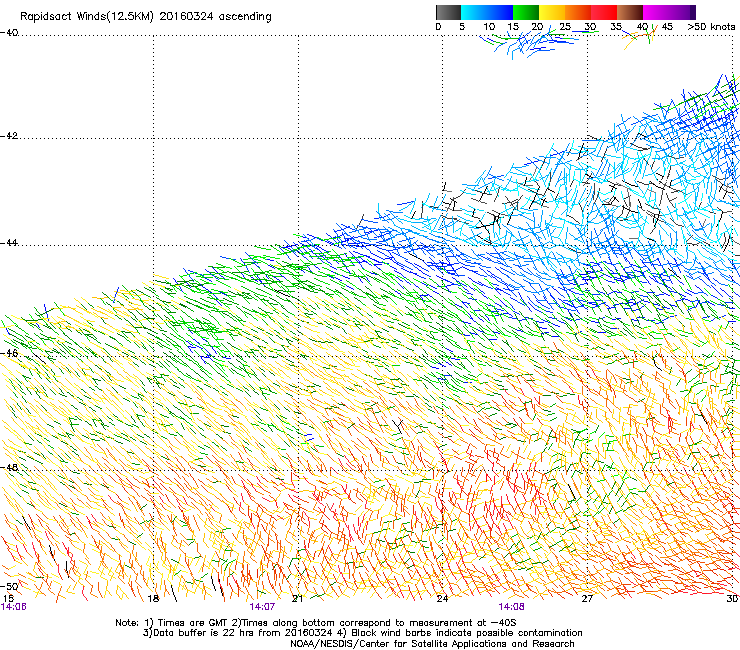The image size is (740, 650).
Task: Click the legend scale value '5'
Action: pos(462,27)
